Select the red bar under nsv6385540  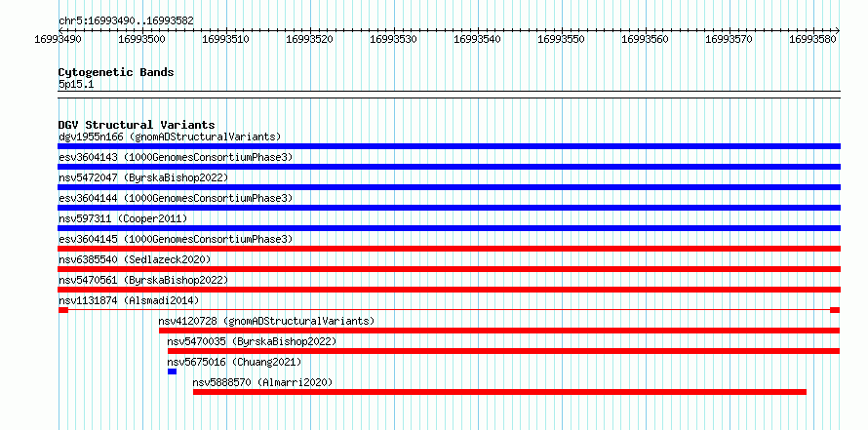tap(449, 269)
